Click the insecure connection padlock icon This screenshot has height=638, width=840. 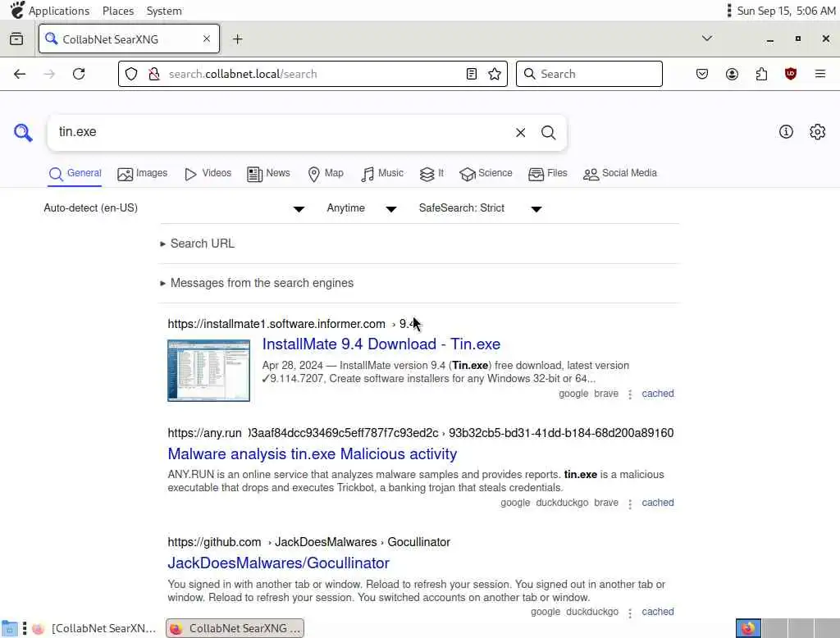pyautogui.click(x=154, y=74)
